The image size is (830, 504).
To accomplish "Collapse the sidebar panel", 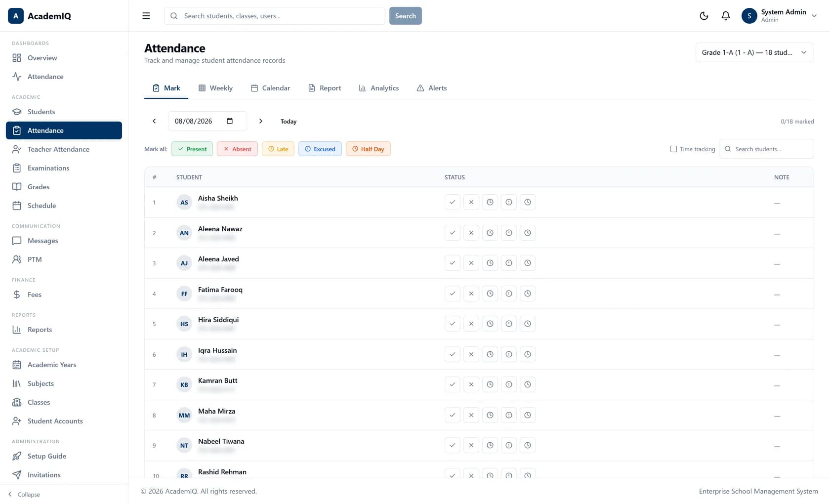I will (x=24, y=494).
